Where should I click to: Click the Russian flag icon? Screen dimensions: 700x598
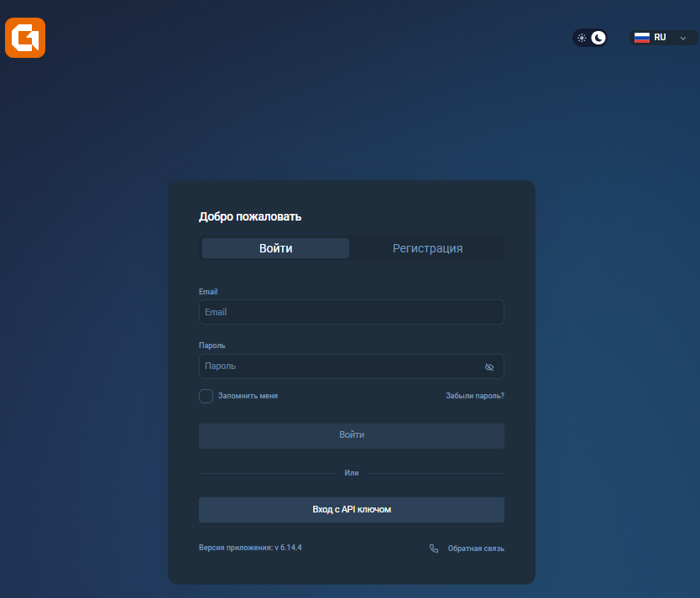tap(642, 38)
